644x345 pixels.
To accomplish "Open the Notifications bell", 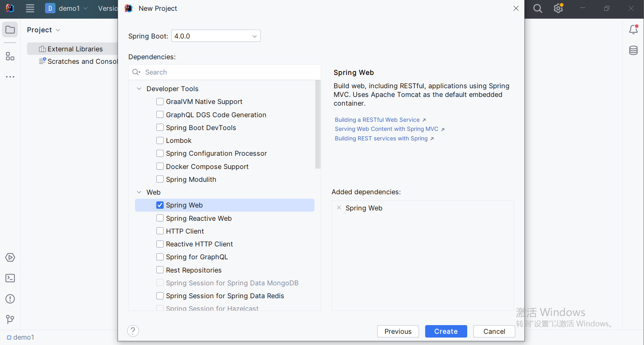I will point(633,29).
